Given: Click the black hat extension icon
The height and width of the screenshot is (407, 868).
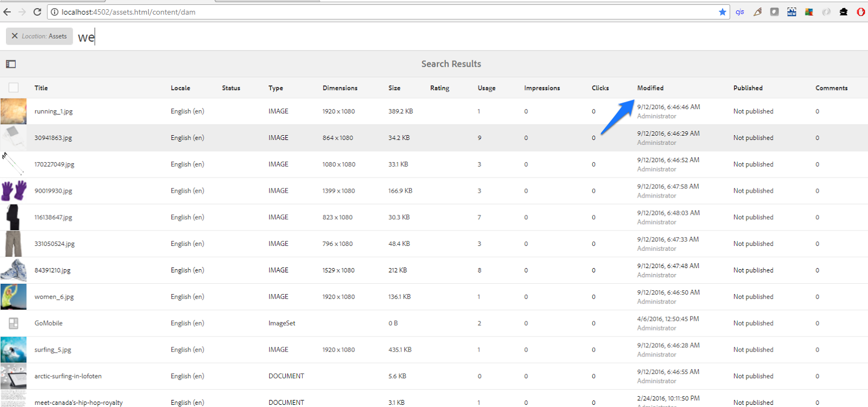Looking at the screenshot, I should coord(844,12).
